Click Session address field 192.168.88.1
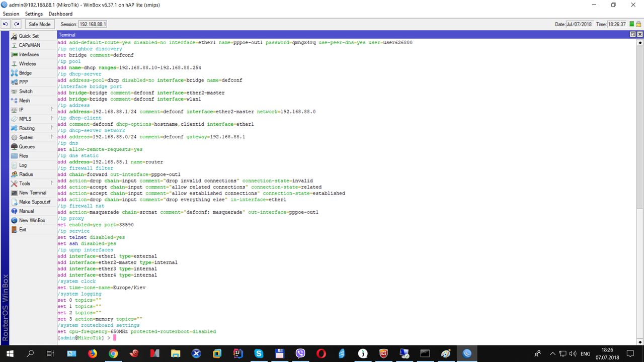The image size is (644, 362). coord(93,24)
